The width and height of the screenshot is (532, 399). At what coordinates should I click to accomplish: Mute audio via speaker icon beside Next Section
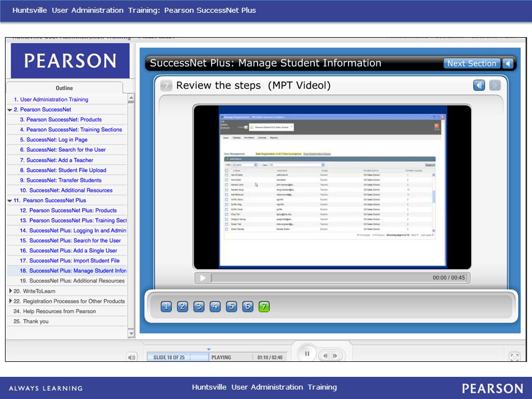(x=508, y=63)
